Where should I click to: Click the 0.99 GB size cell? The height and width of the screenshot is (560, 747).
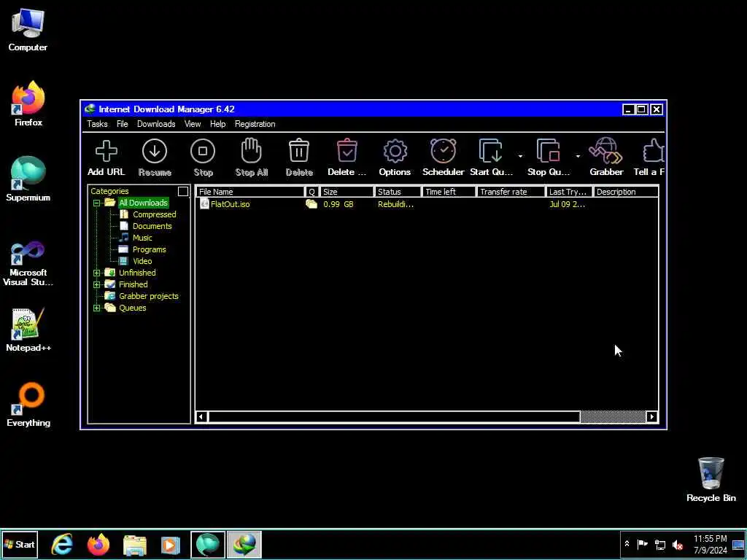tap(338, 204)
